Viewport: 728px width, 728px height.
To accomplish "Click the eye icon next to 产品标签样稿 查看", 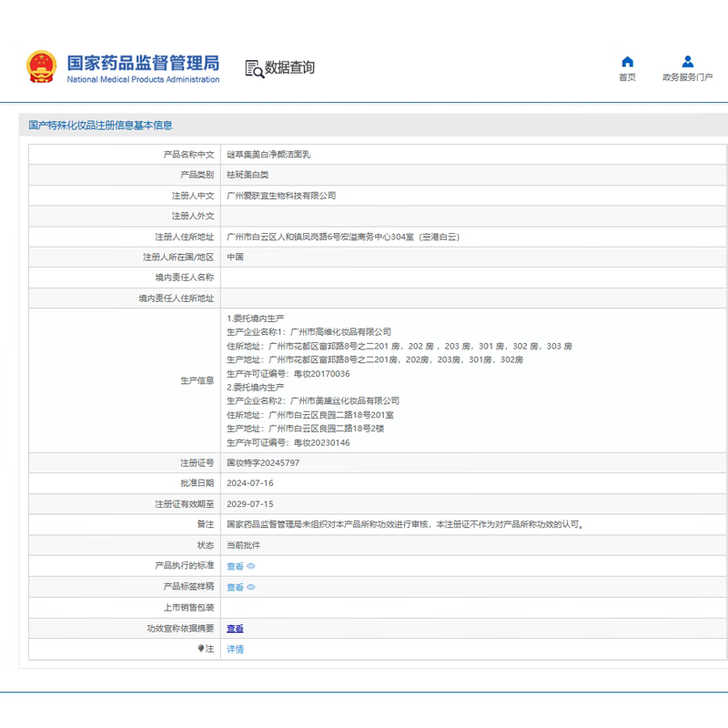I will point(250,586).
